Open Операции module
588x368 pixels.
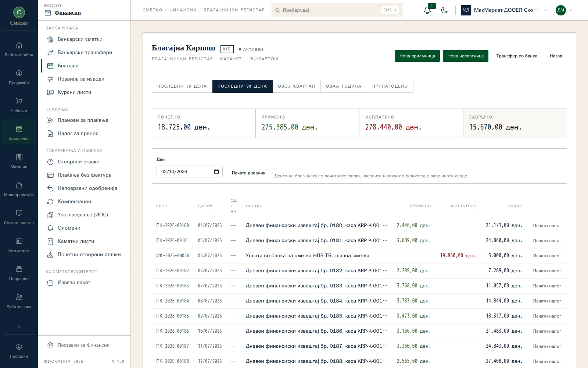(x=19, y=273)
